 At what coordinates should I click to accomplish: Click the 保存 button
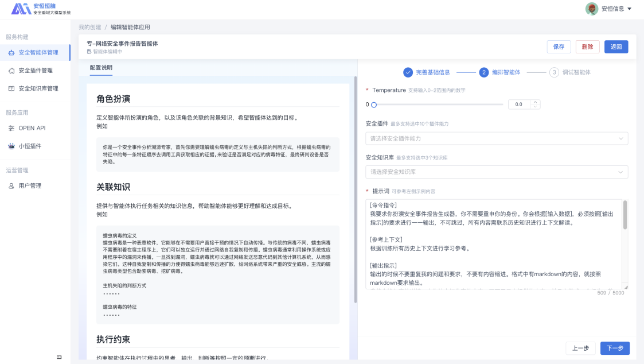tap(559, 47)
